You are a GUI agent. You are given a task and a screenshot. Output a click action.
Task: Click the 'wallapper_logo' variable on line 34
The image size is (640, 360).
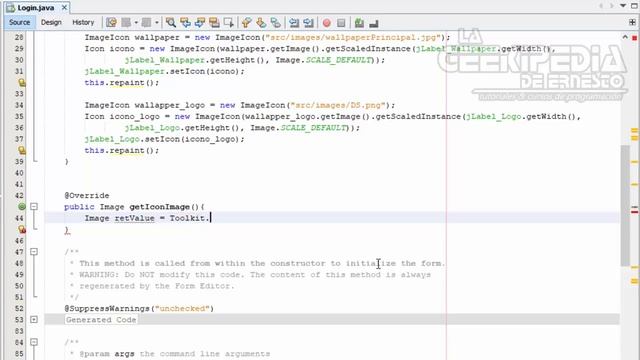169,105
